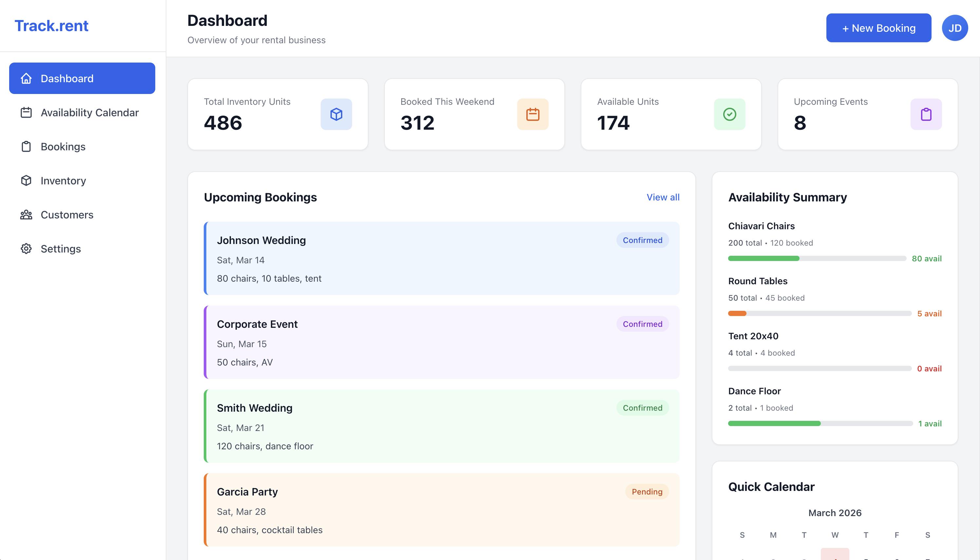
Task: Select the calendar icon on Booked This Weekend card
Action: click(x=533, y=114)
